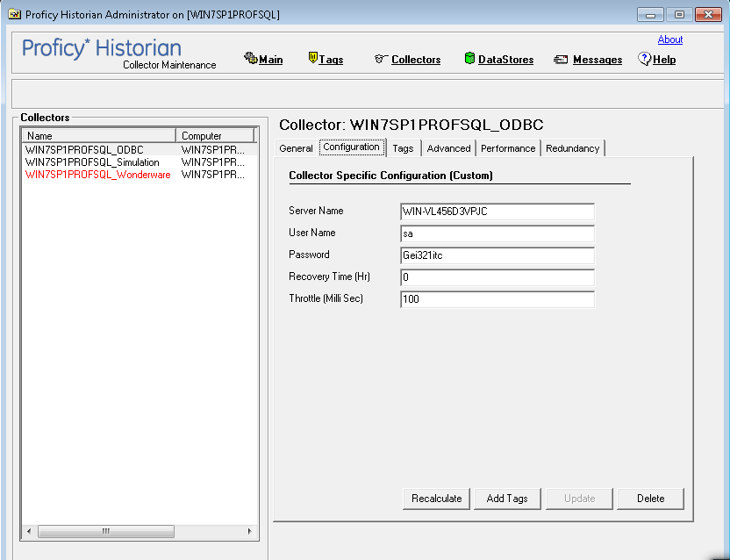Show the Performance tab
The height and width of the screenshot is (560, 730).
pos(508,148)
